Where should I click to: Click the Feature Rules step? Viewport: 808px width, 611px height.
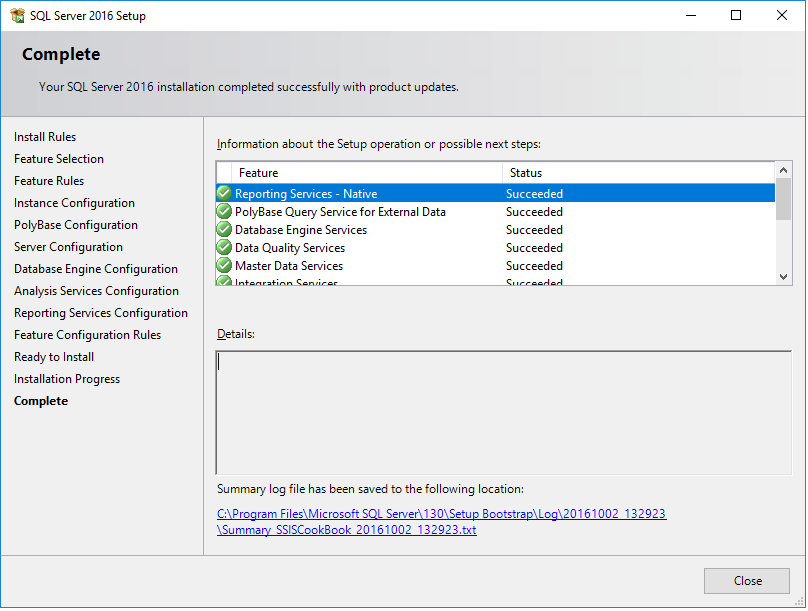pos(49,181)
